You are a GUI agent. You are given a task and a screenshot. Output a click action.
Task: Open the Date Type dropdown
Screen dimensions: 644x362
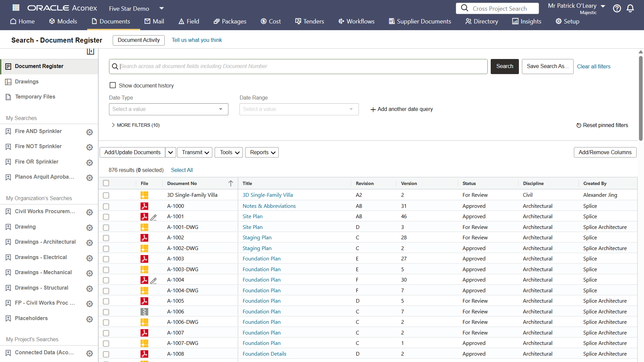point(168,109)
